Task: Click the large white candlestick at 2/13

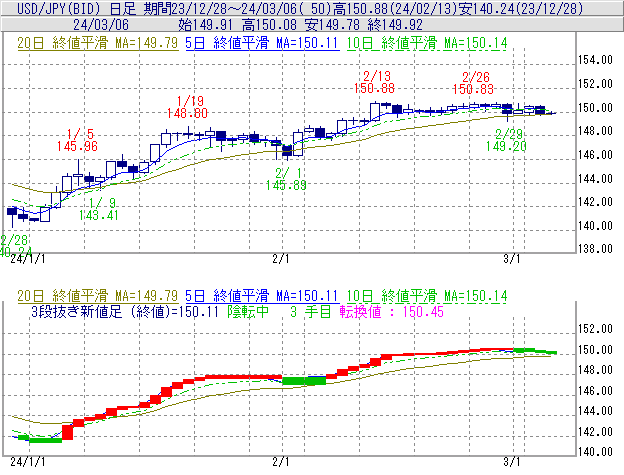Action: click(x=374, y=111)
